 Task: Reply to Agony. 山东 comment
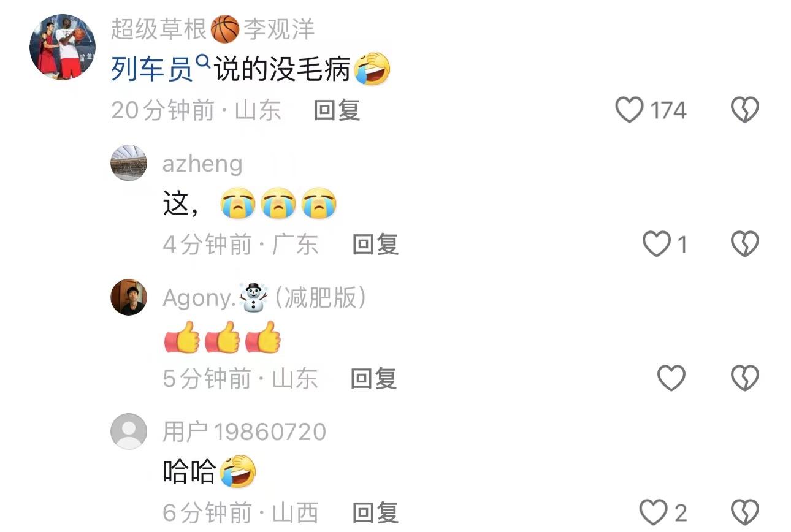coord(373,378)
